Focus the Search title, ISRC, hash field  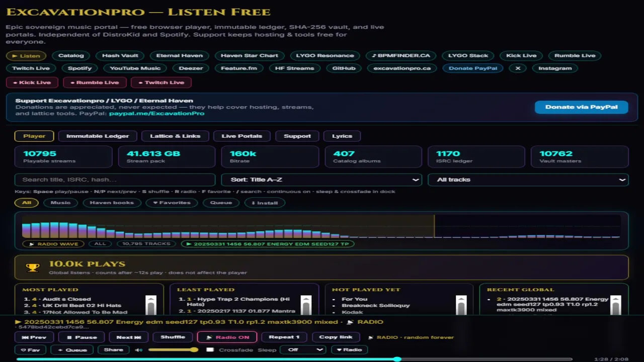pos(115,179)
